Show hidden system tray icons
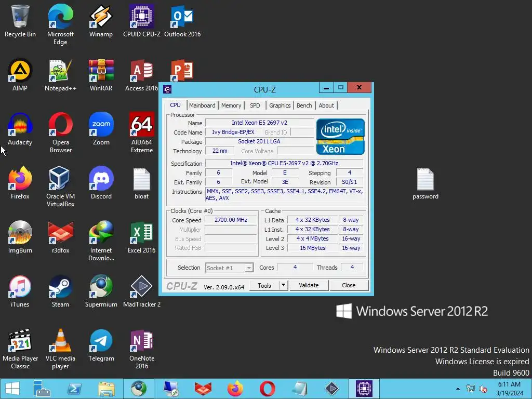The width and height of the screenshot is (532, 399). click(x=458, y=389)
